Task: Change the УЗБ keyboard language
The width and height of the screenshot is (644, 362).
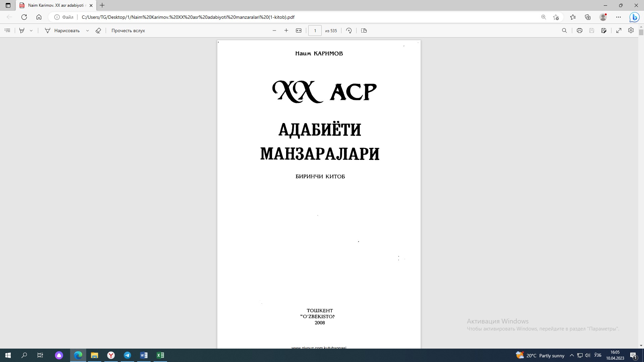Action: pos(598,355)
